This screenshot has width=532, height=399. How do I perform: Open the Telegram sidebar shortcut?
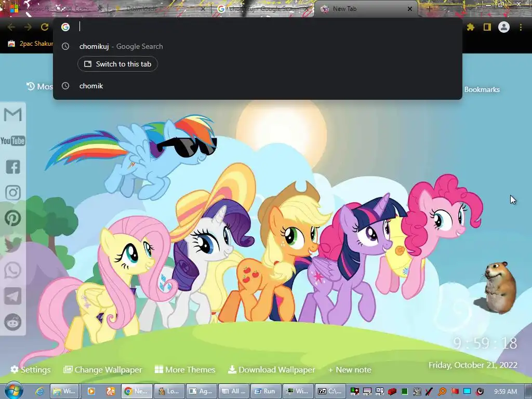pyautogui.click(x=13, y=296)
